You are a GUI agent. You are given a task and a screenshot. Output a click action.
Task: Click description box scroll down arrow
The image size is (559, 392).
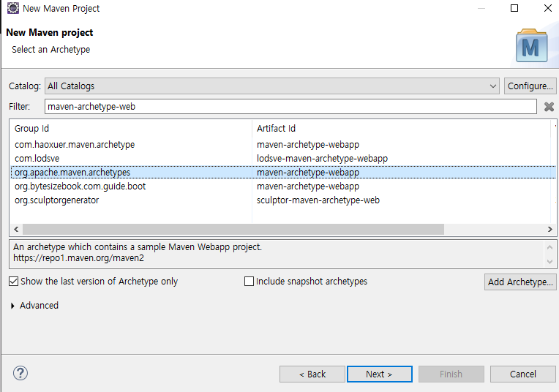[x=549, y=262]
